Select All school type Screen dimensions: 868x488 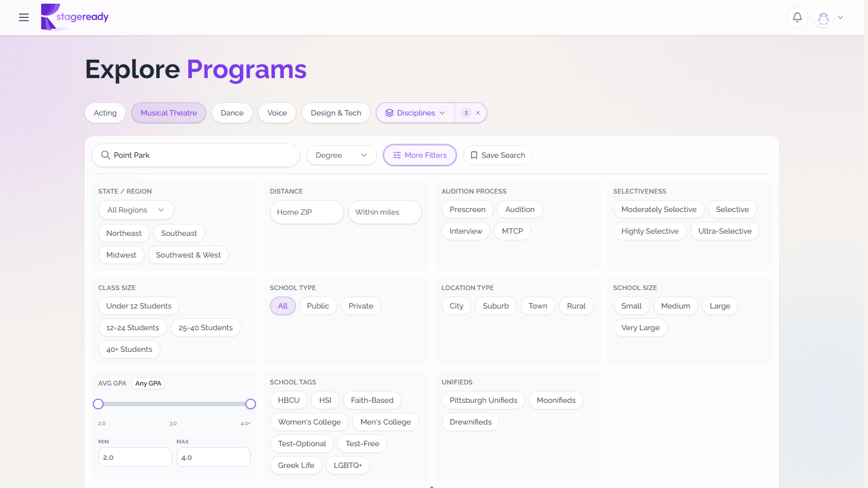tap(283, 306)
